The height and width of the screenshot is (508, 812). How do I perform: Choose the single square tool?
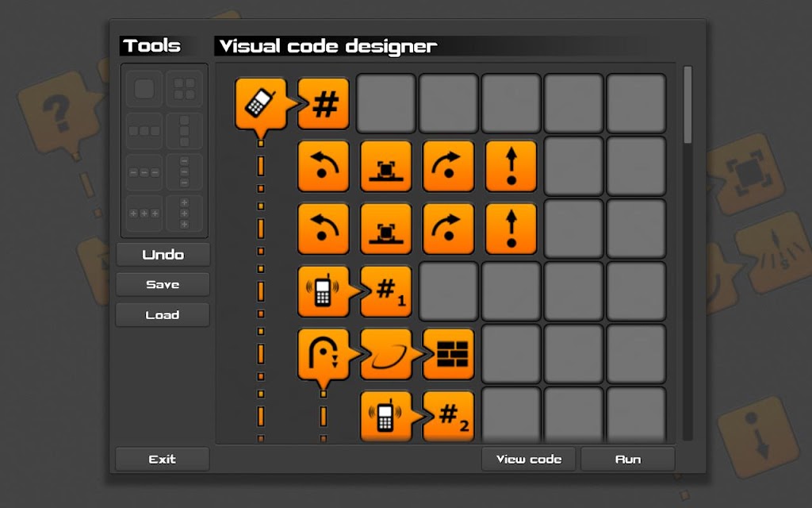144,89
